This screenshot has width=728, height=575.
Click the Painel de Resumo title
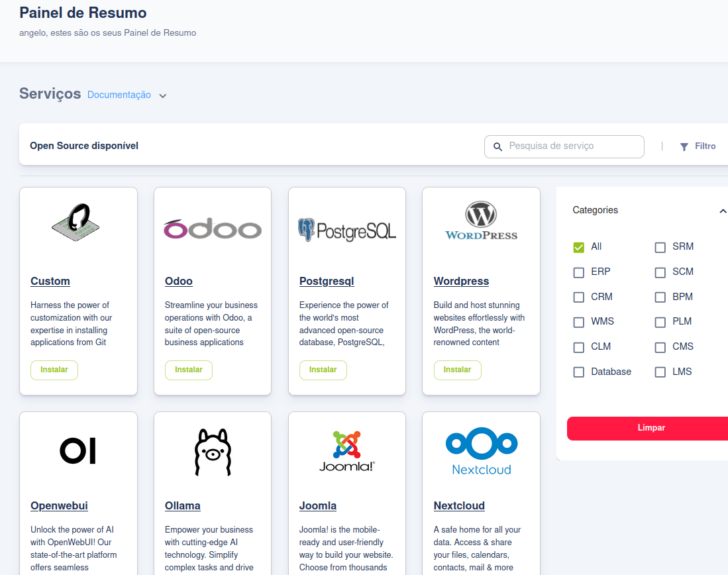(83, 13)
